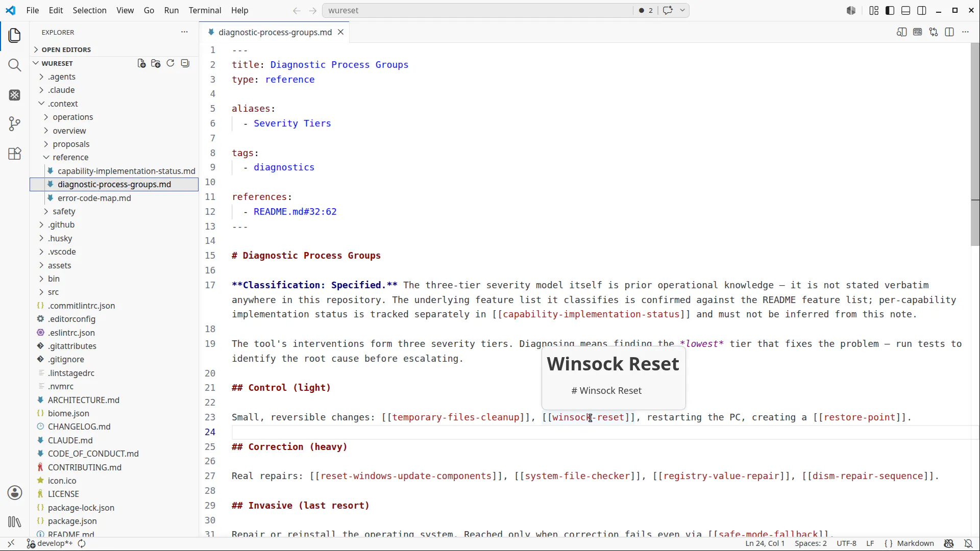Open the Run menu
Screen dimensions: 980x551
[x=171, y=10]
